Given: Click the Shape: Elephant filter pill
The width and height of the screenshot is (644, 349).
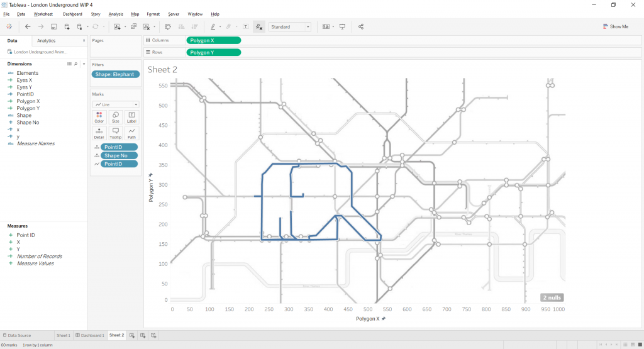Looking at the screenshot, I should [116, 74].
